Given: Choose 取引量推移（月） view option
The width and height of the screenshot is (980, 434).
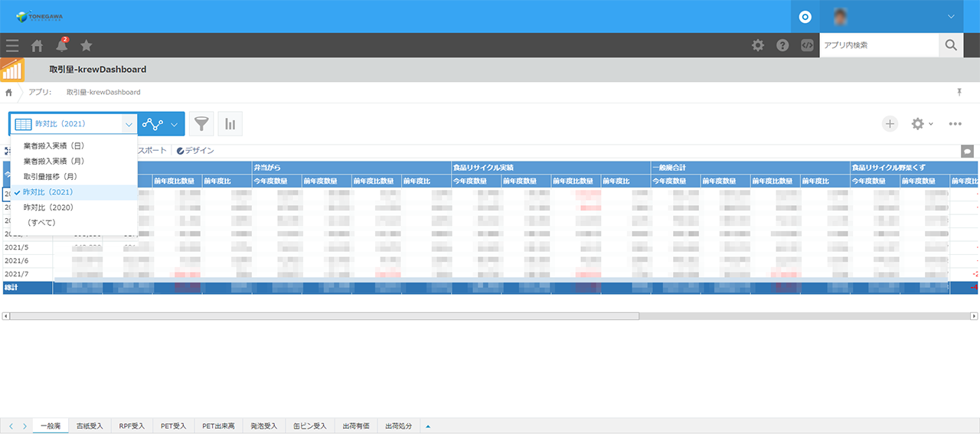Looking at the screenshot, I should click(50, 177).
